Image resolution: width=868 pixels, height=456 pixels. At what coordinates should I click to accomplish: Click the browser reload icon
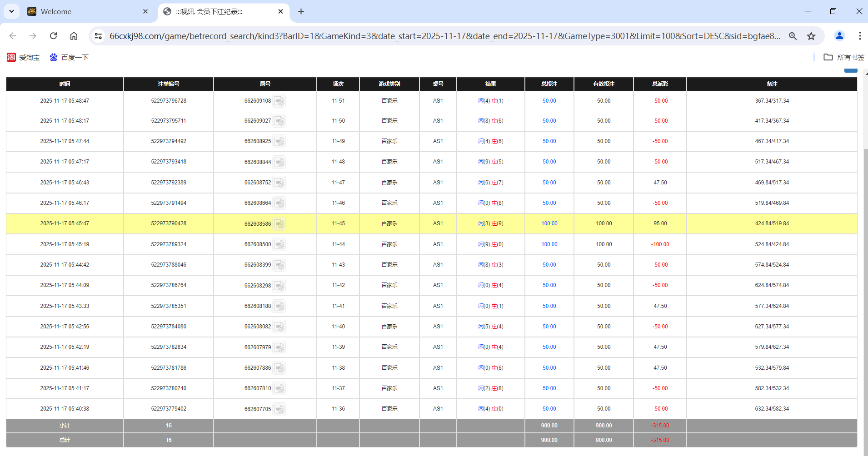click(53, 36)
